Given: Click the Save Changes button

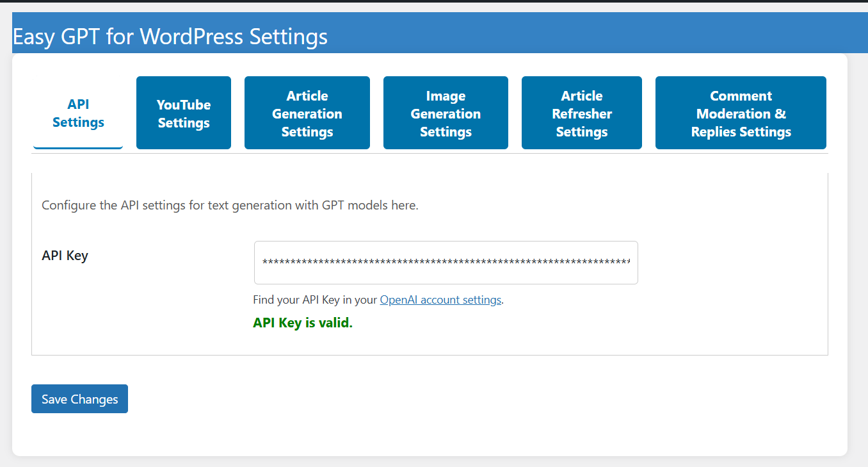Looking at the screenshot, I should [x=79, y=399].
